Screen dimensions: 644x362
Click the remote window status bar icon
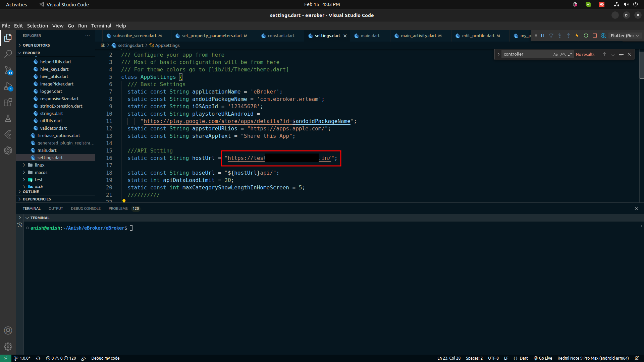pyautogui.click(x=6, y=358)
